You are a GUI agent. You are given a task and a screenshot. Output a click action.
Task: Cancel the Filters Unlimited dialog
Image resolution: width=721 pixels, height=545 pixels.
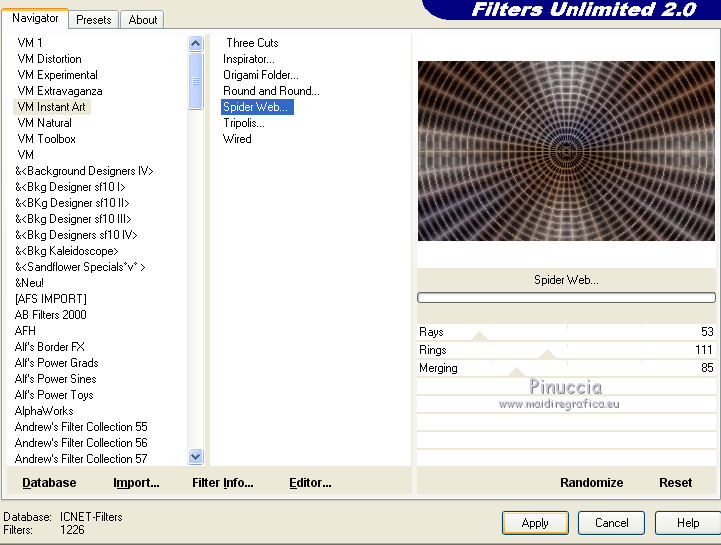click(612, 523)
